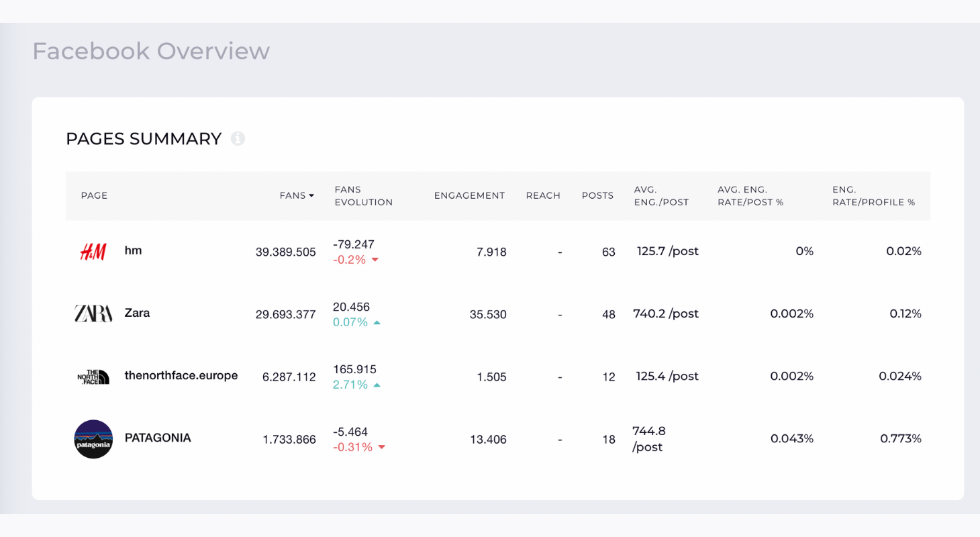Click fans evolution value 165.915
Viewport: 980px width, 537px height.
pos(354,369)
